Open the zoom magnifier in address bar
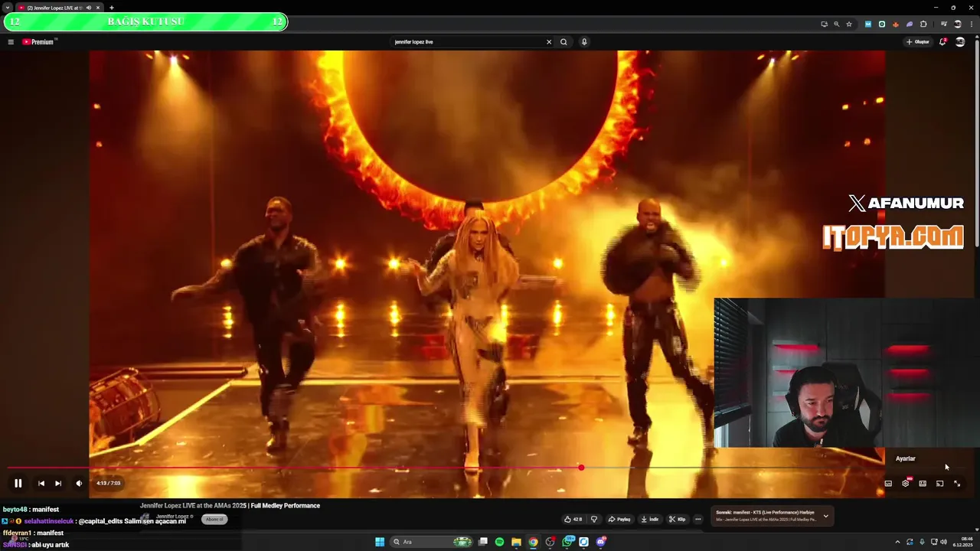This screenshot has width=980, height=551. (836, 24)
